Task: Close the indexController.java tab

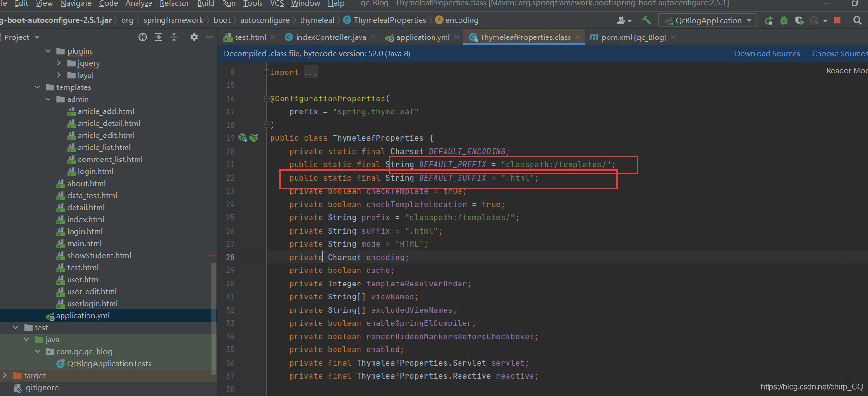Action: [373, 37]
